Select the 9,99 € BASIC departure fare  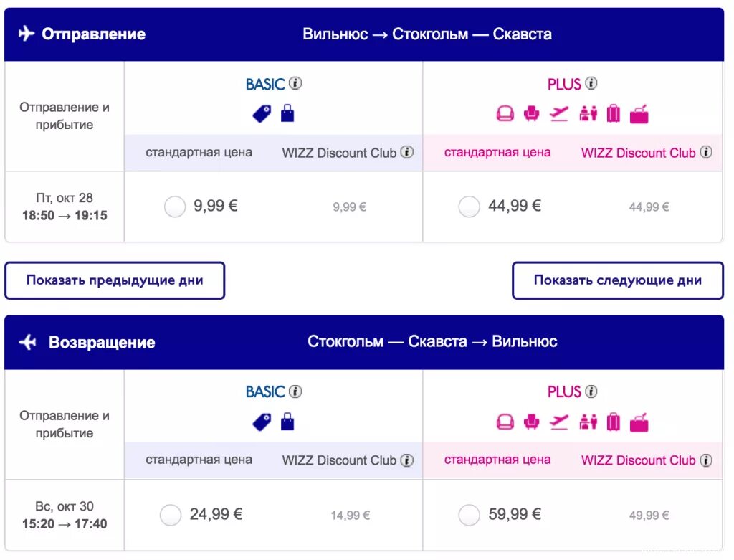[175, 207]
